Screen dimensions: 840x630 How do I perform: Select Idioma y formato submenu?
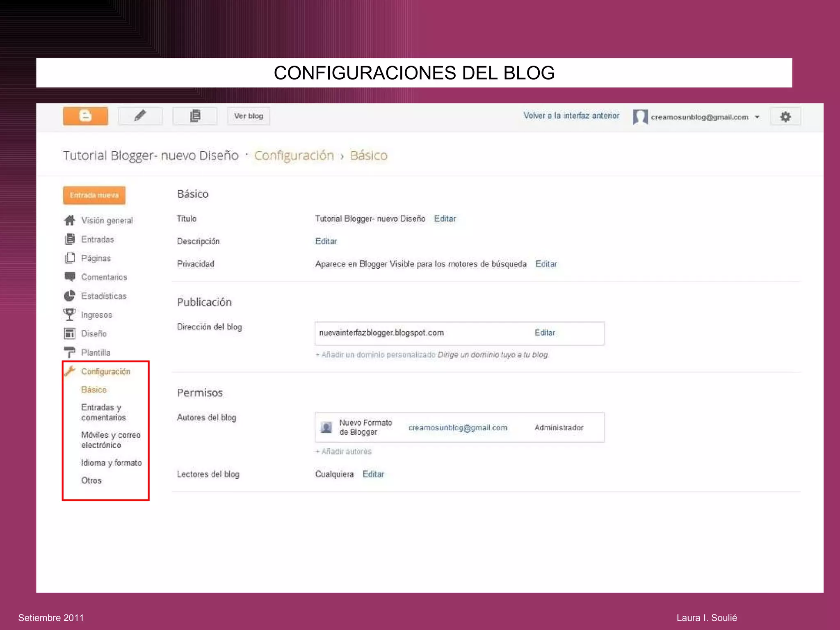112,463
